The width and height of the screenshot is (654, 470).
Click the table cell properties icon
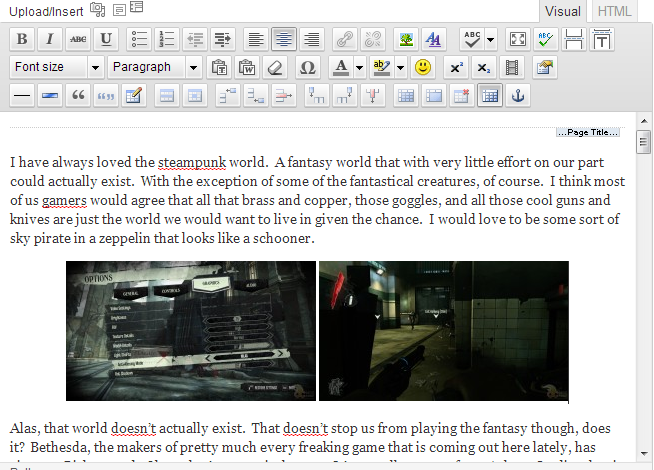[x=194, y=96]
